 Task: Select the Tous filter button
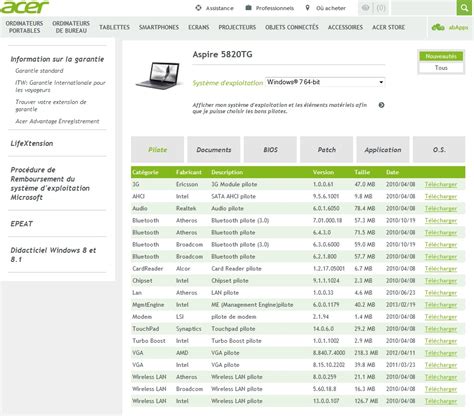tap(441, 68)
